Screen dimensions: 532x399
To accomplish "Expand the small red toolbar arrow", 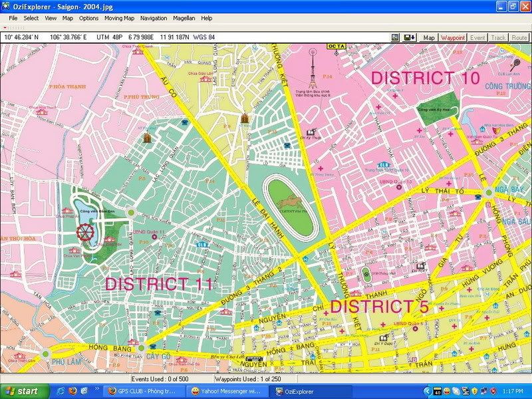I will [5, 27].
